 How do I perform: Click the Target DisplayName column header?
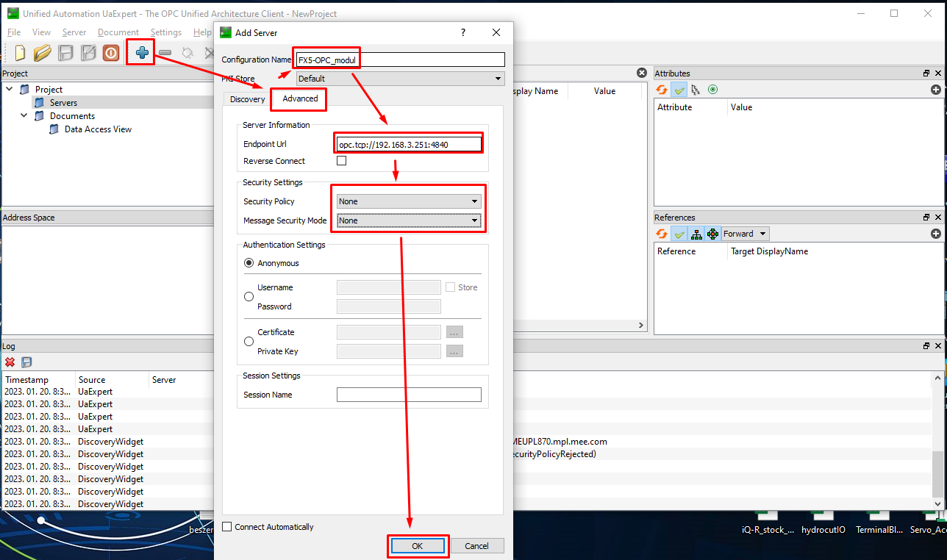pos(769,251)
